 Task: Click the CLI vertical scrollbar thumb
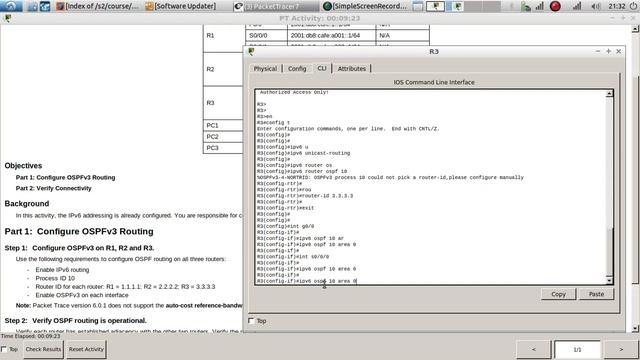(609, 252)
